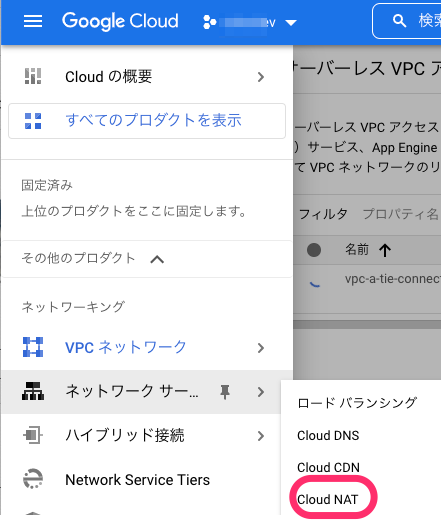Click the Cloud の概要 dashboard icon

pyautogui.click(x=33, y=76)
